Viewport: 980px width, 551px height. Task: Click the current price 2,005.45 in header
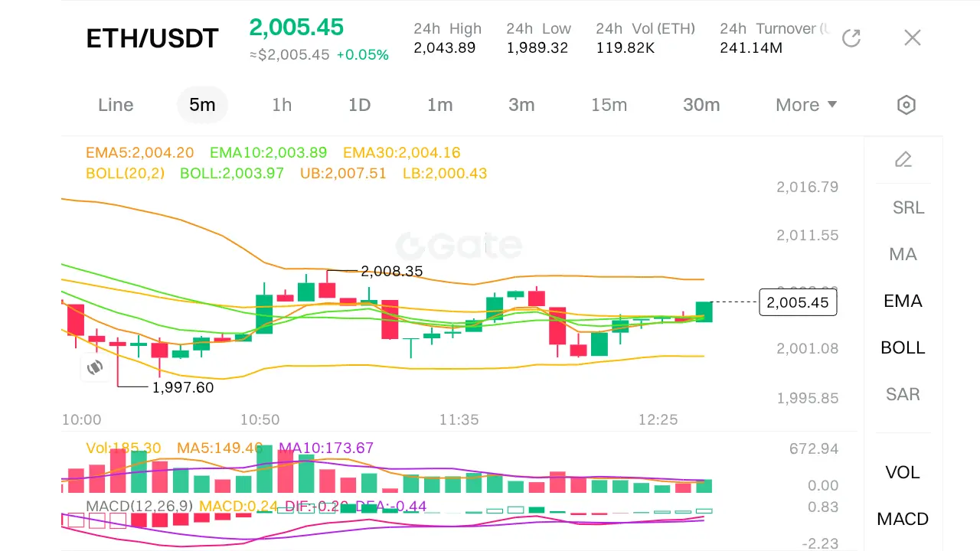pyautogui.click(x=296, y=28)
